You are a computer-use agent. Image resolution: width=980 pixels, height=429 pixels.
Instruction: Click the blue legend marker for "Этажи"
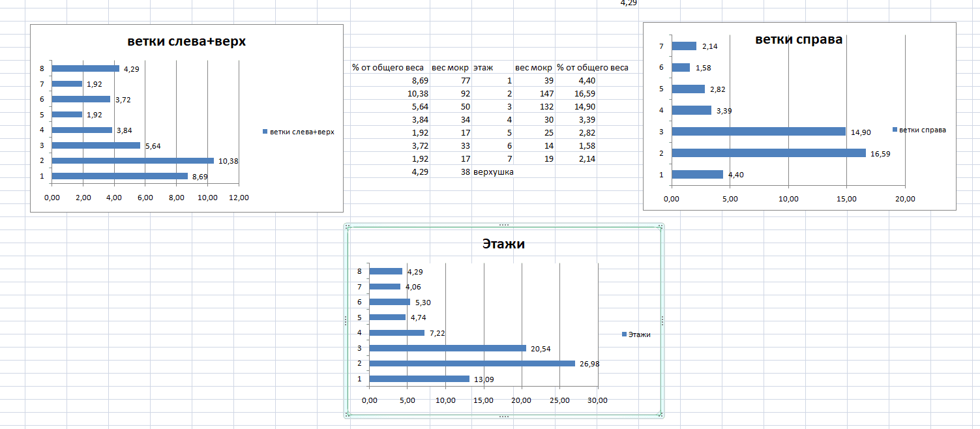click(x=624, y=334)
